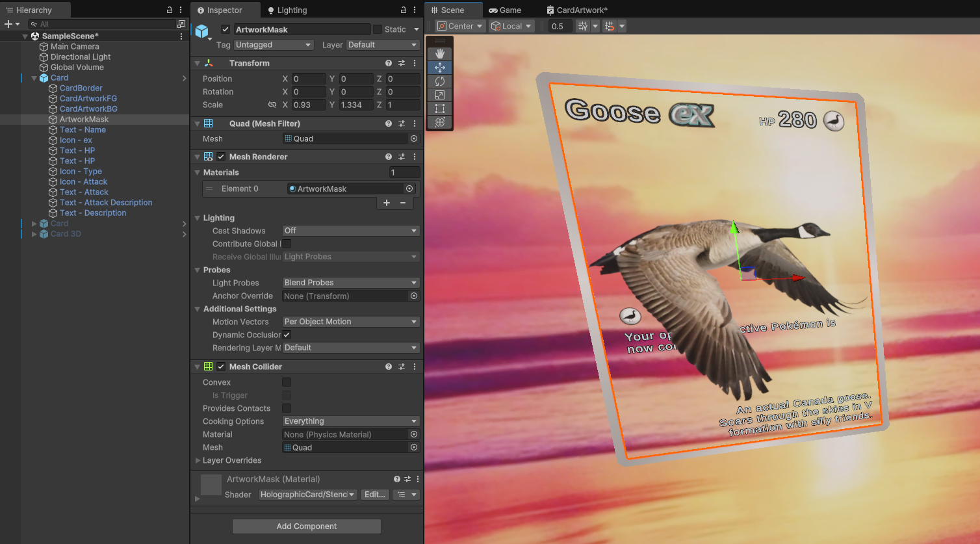980x544 pixels.
Task: Open the Mesh Renderer options menu
Action: [x=415, y=156]
